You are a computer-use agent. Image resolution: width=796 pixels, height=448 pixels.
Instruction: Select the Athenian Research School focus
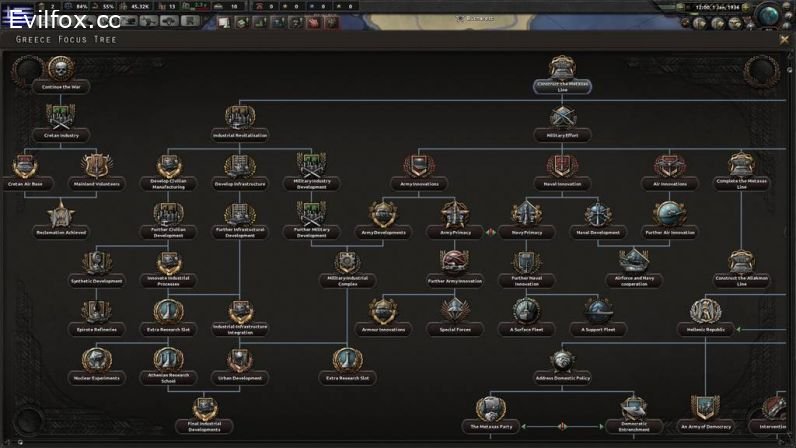(169, 362)
